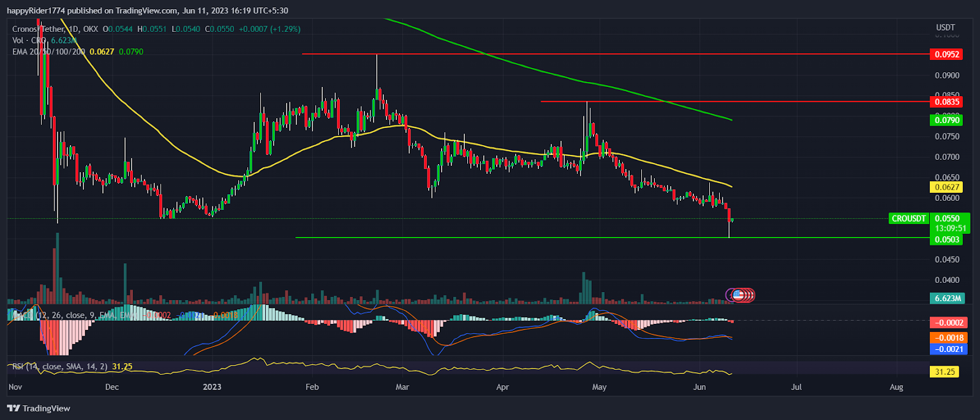Image resolution: width=980 pixels, height=420 pixels.
Task: Click the yellow 31.25 RSI value label
Action: tap(945, 372)
